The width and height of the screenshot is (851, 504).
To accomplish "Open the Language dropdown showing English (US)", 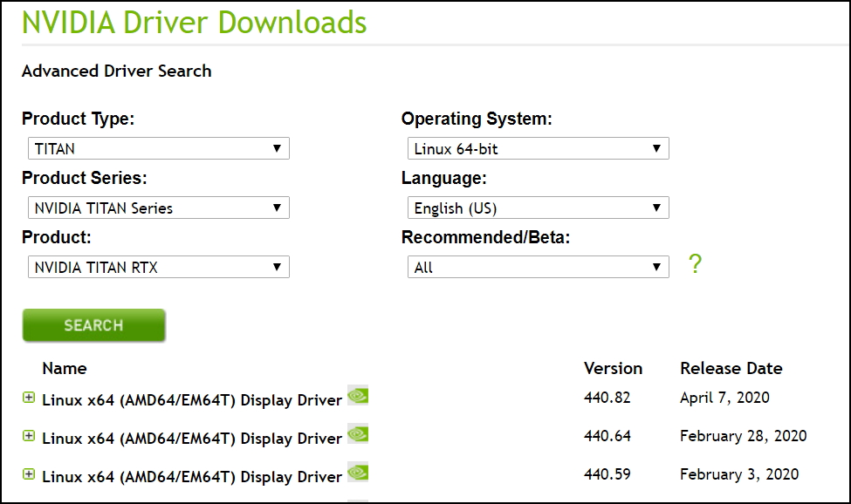I will pyautogui.click(x=539, y=208).
